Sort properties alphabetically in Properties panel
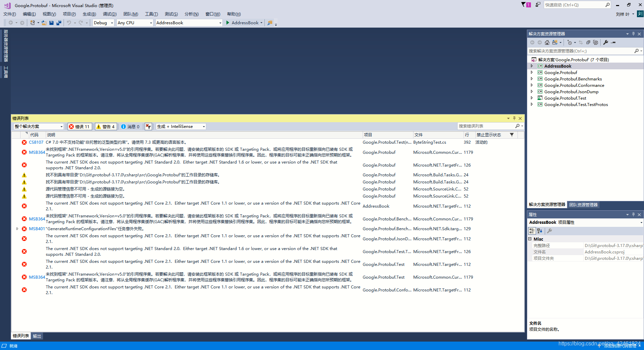 click(x=539, y=231)
